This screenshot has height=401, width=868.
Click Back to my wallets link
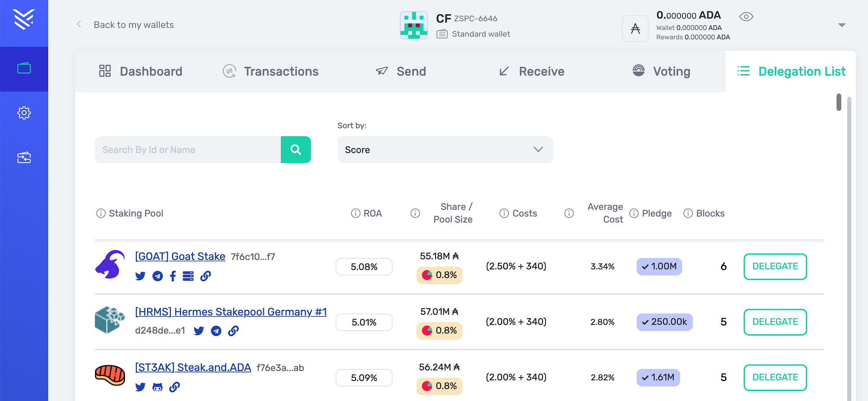click(134, 25)
